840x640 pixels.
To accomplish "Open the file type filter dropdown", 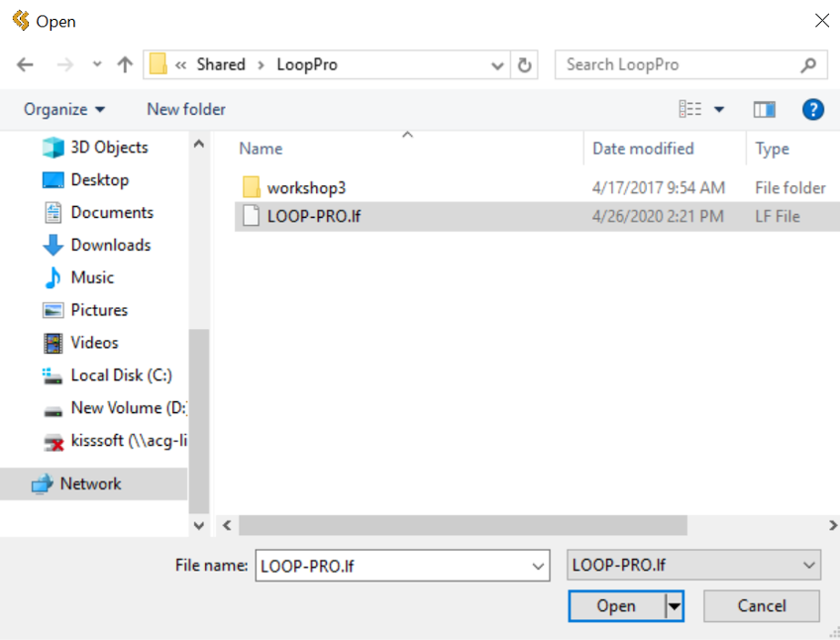I will [693, 565].
